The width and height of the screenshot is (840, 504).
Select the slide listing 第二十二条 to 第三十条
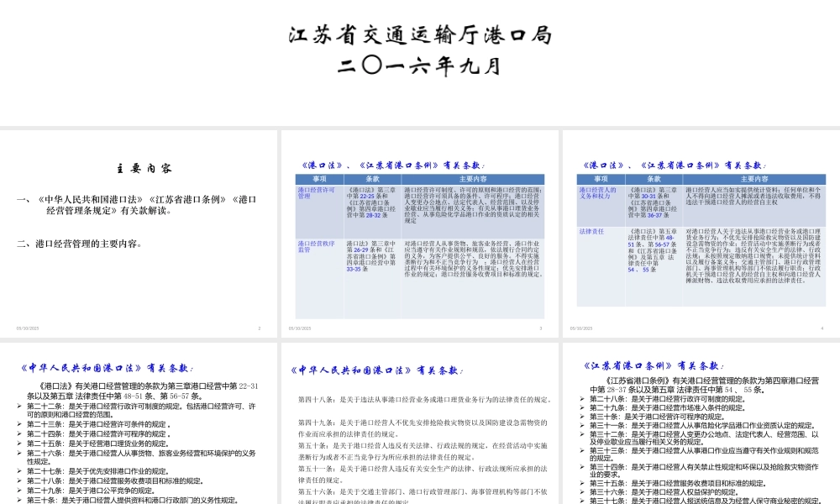click(x=139, y=423)
